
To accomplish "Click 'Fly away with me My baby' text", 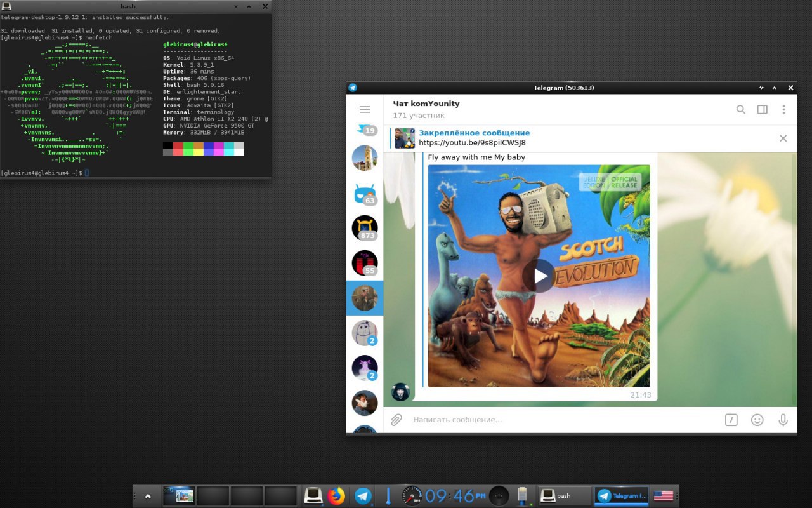I will 476,157.
